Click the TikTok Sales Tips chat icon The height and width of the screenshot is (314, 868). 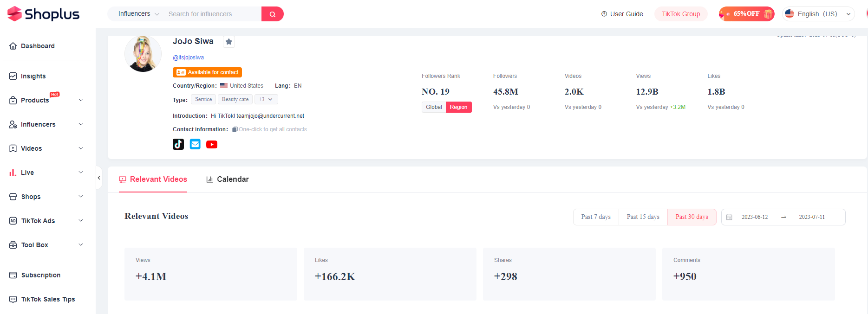click(x=13, y=299)
